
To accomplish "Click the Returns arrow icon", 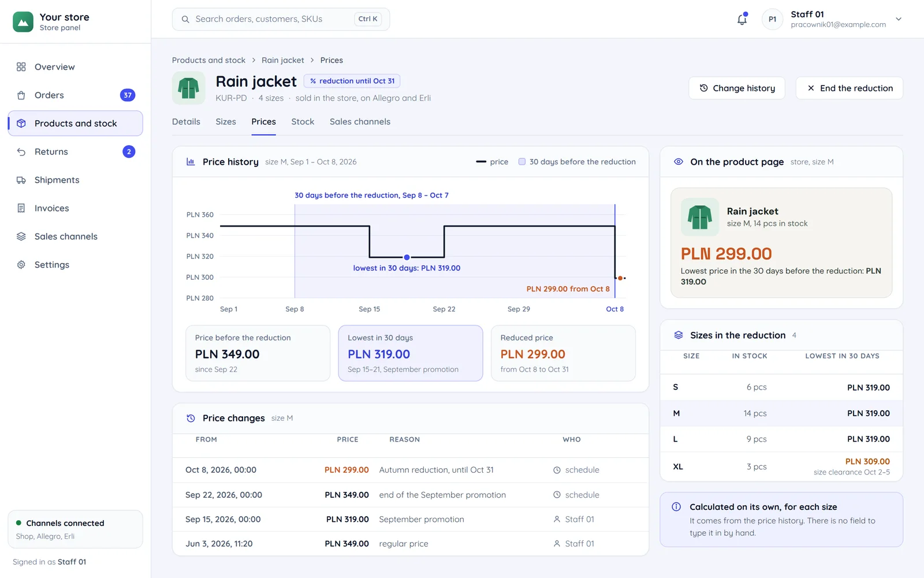I will pyautogui.click(x=21, y=152).
